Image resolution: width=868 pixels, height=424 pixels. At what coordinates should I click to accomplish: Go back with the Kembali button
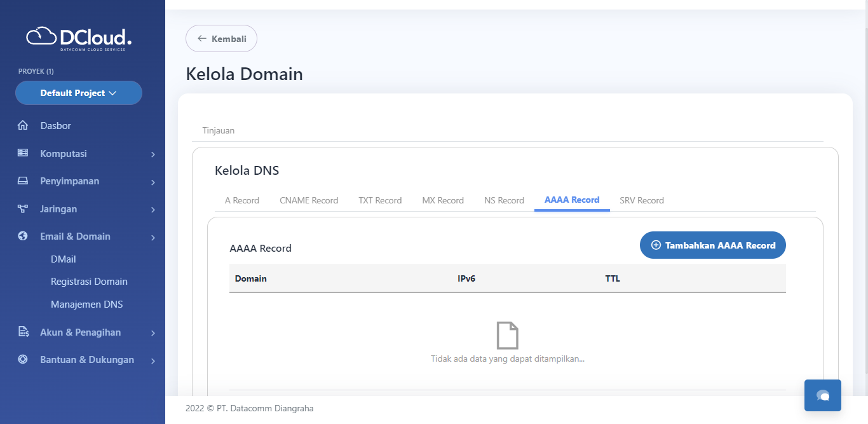221,39
